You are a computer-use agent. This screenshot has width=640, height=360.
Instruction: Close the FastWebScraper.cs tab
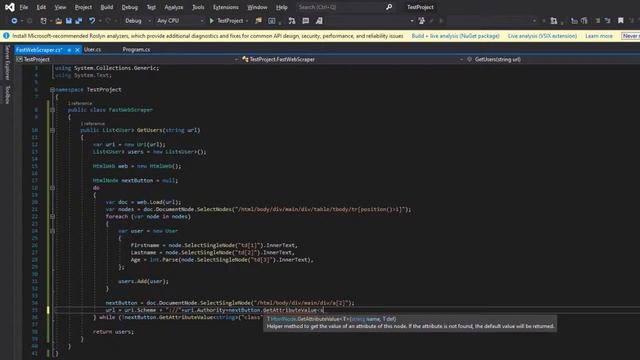click(x=77, y=50)
